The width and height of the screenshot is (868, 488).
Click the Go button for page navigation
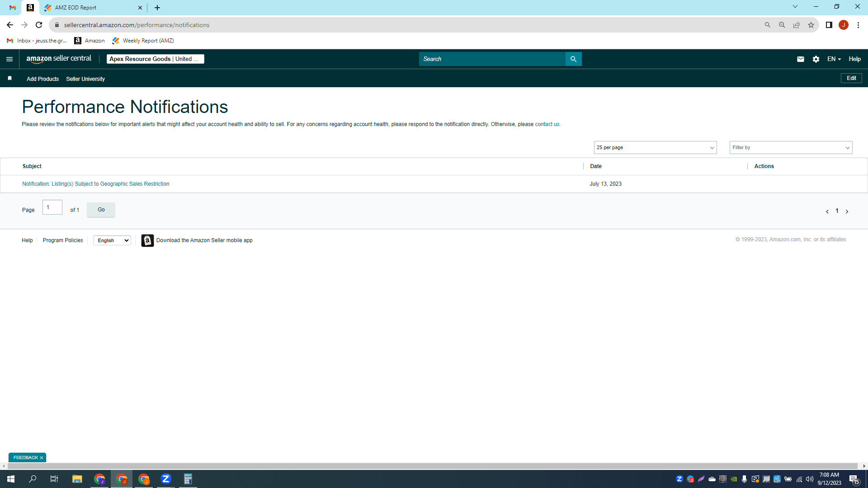tap(101, 210)
